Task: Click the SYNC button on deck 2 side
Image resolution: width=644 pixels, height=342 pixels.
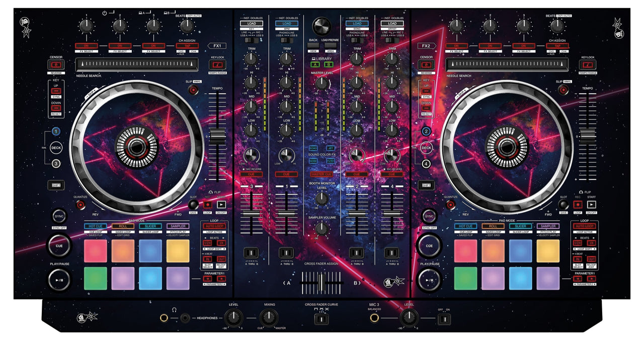Action: coord(429,216)
